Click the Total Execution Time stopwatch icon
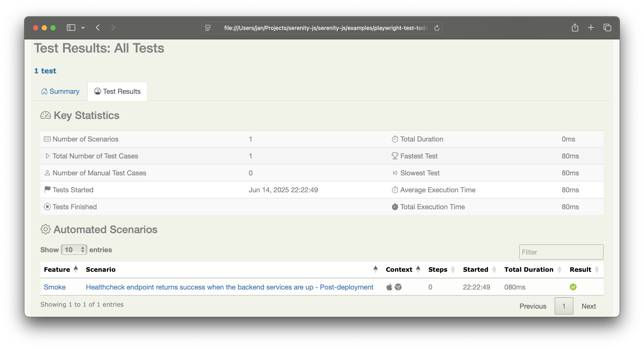 point(395,207)
